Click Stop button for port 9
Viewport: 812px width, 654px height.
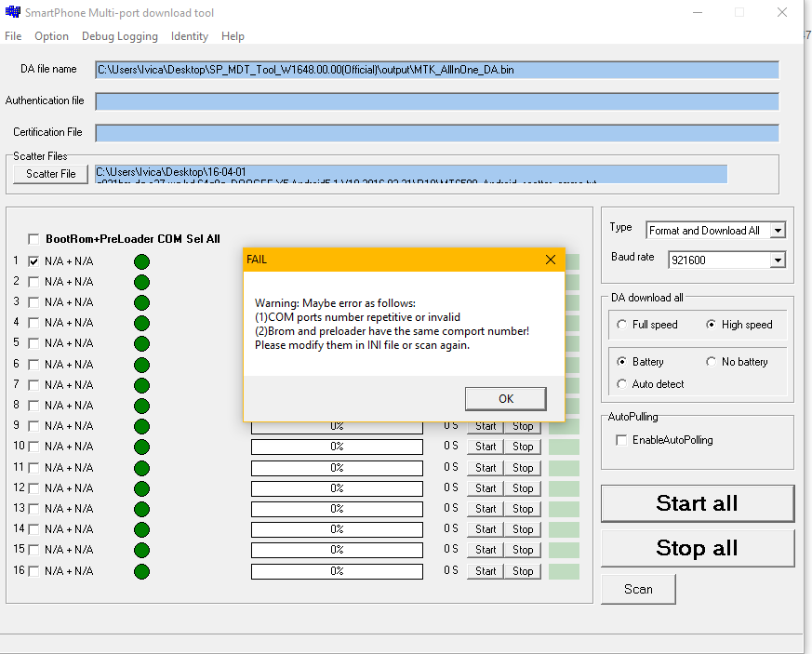(523, 426)
